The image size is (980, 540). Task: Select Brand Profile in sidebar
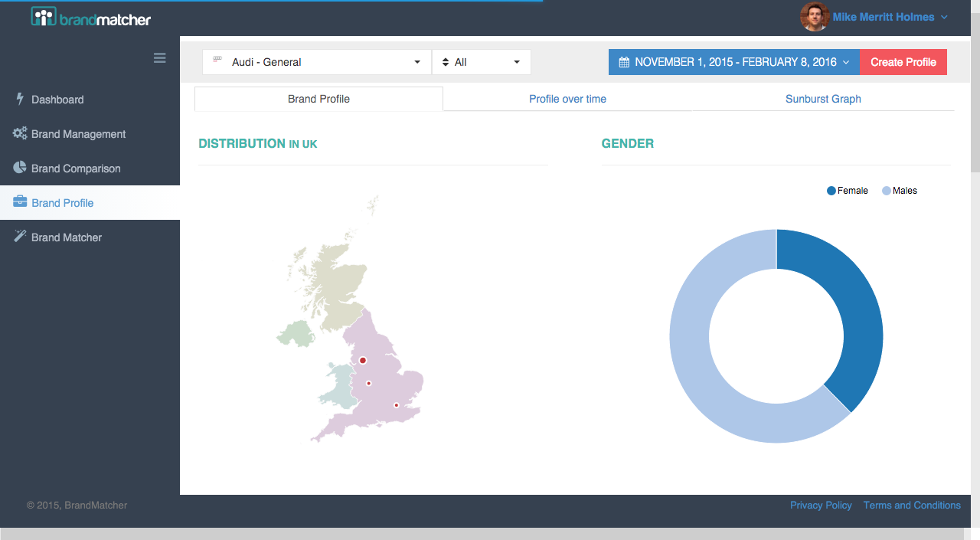90,203
